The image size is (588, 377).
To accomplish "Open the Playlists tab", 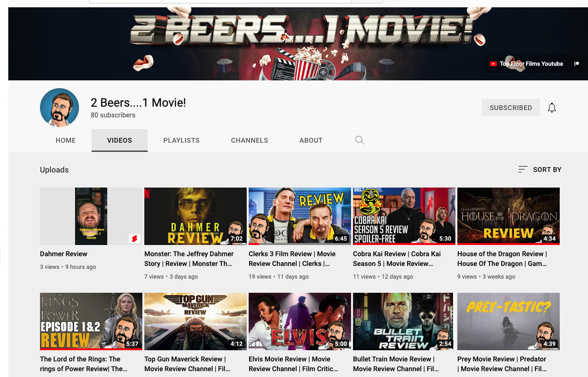I will [181, 140].
